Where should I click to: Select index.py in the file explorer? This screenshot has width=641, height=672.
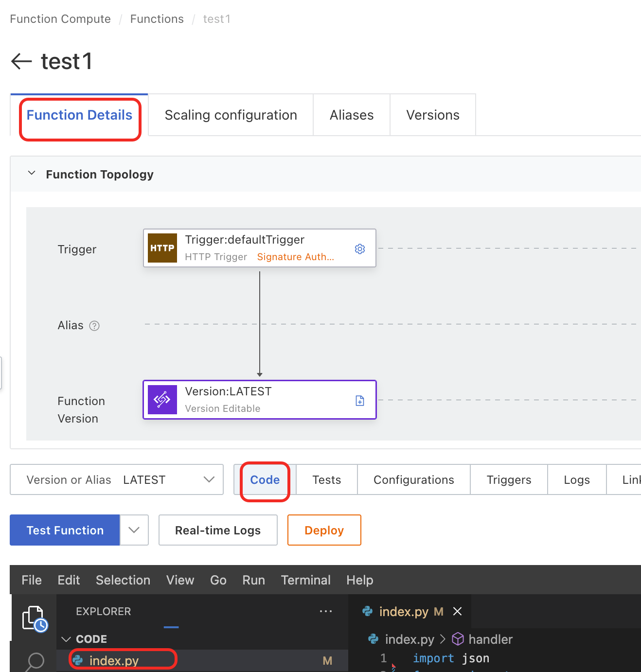(114, 660)
